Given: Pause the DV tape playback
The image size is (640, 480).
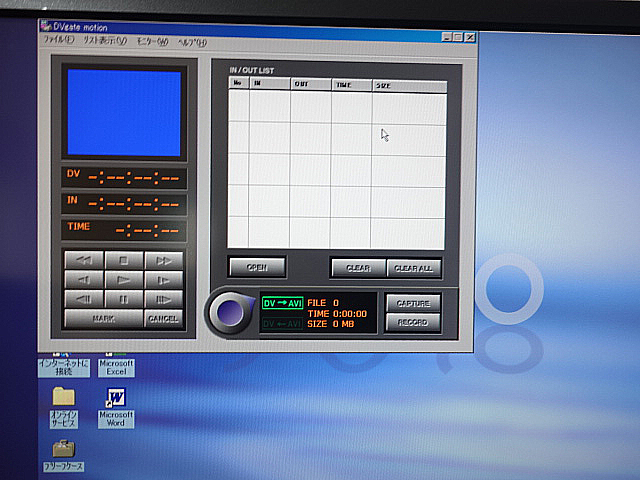Looking at the screenshot, I should click(124, 298).
